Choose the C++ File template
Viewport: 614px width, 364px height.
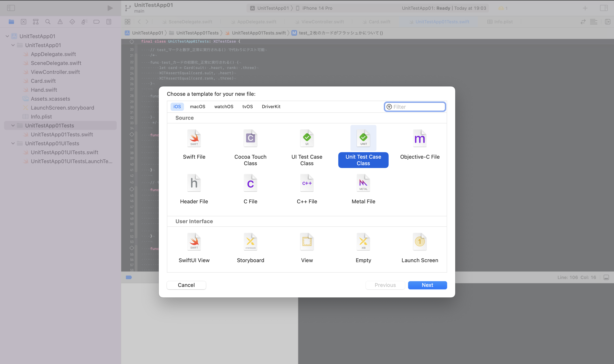pyautogui.click(x=307, y=189)
